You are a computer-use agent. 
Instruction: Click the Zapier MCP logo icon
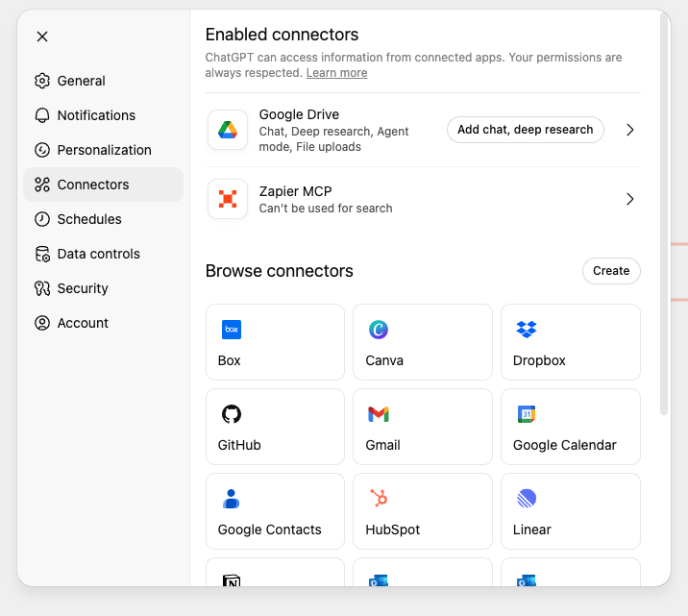click(228, 199)
